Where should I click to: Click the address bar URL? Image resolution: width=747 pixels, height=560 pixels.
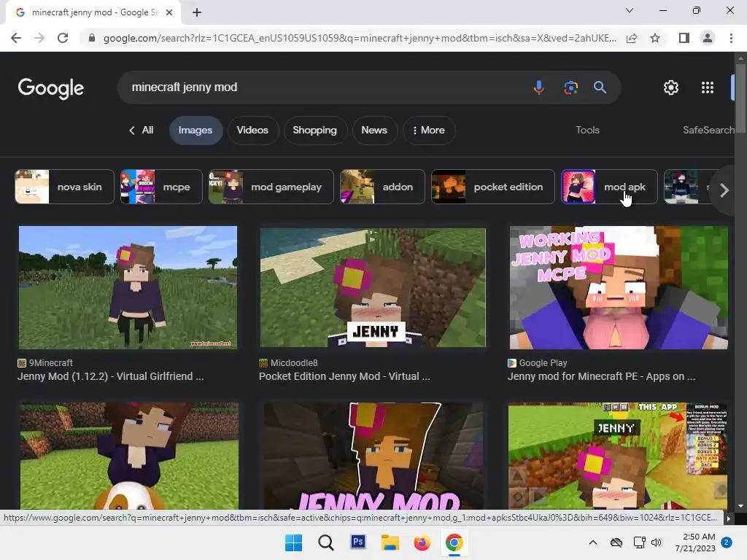point(360,38)
